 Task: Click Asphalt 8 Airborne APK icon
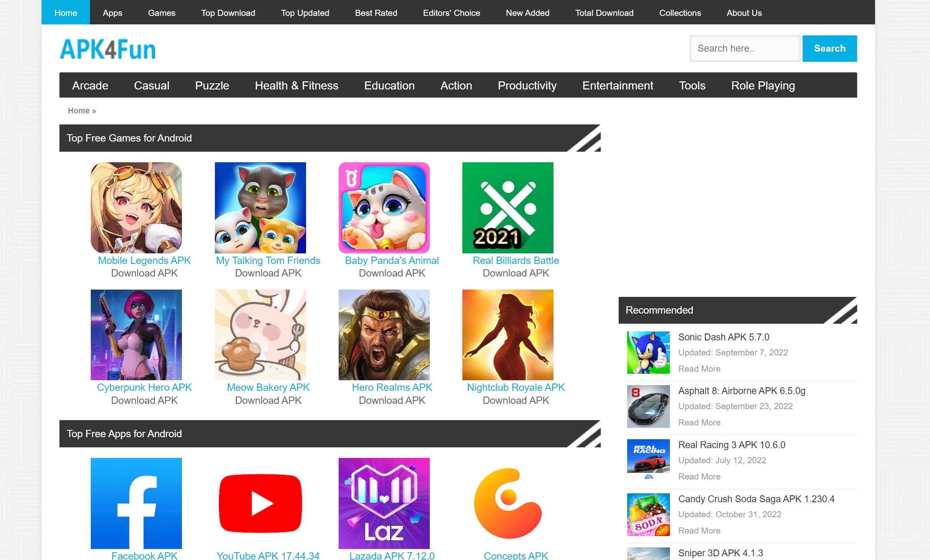click(x=648, y=406)
